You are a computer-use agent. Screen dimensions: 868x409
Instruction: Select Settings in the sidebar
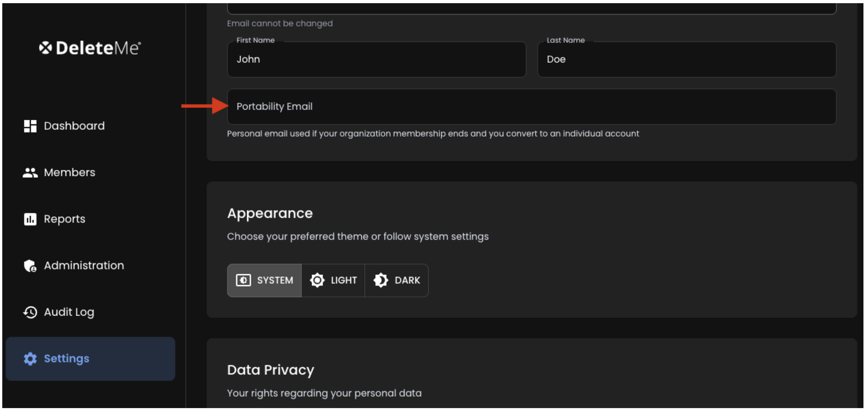(91, 359)
